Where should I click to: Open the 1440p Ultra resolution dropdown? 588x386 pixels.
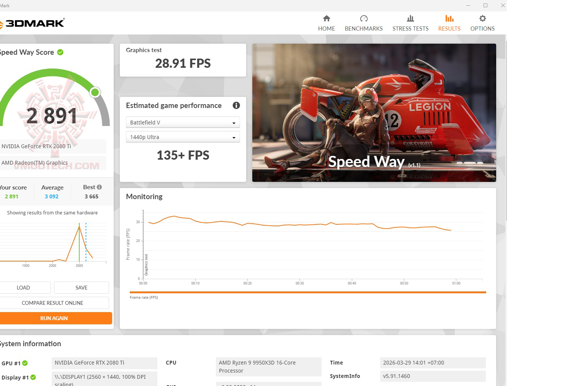[x=183, y=137]
